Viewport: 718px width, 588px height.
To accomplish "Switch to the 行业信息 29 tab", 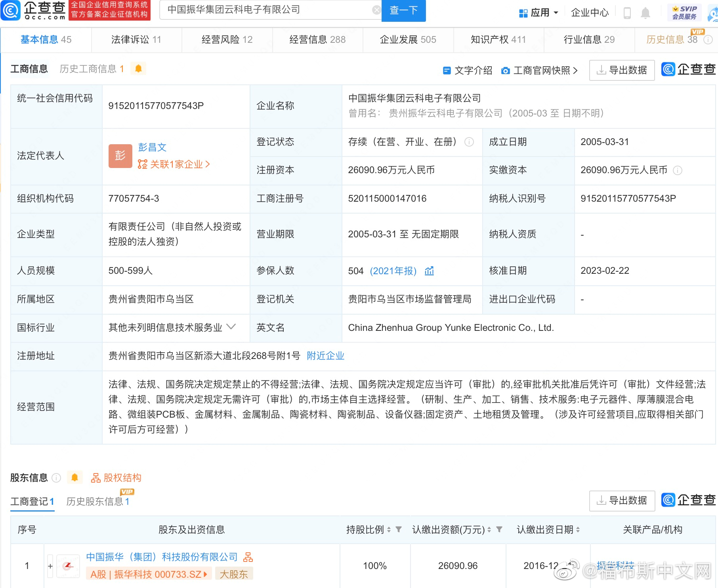I will [589, 40].
